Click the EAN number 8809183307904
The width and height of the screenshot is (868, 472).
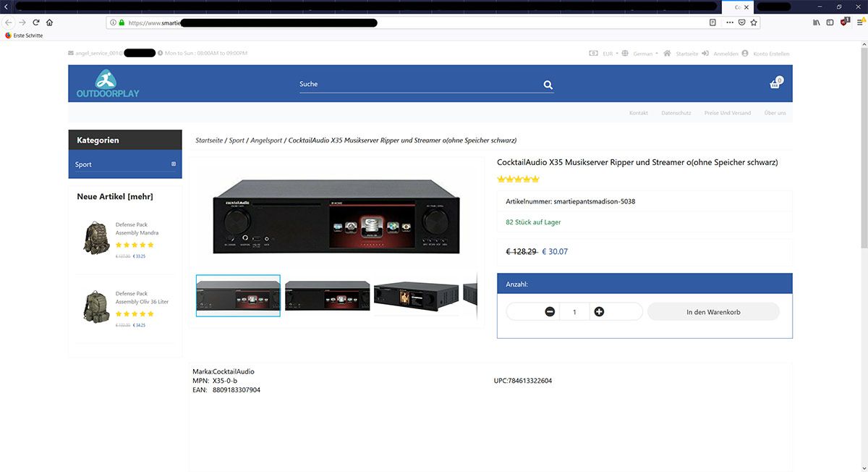(x=237, y=390)
